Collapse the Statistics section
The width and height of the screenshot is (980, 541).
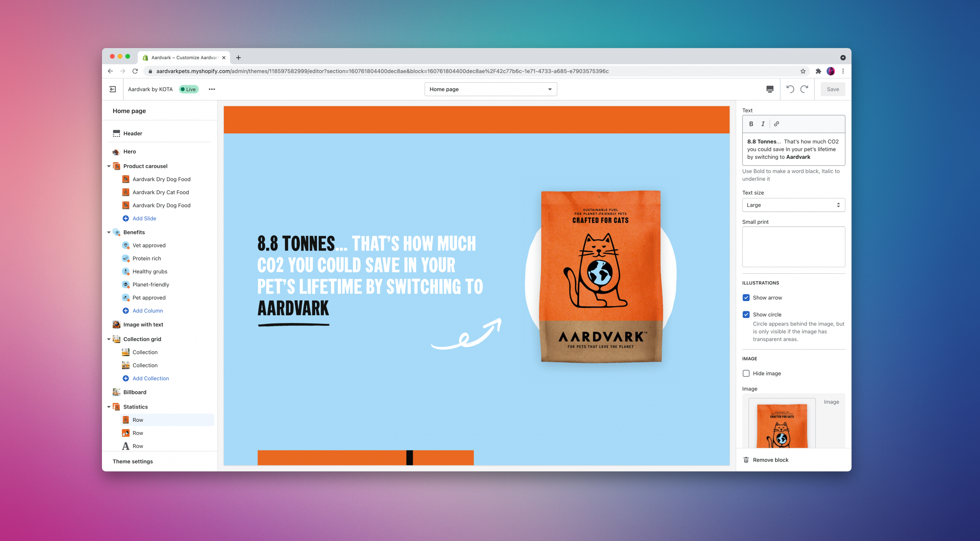[x=109, y=407]
